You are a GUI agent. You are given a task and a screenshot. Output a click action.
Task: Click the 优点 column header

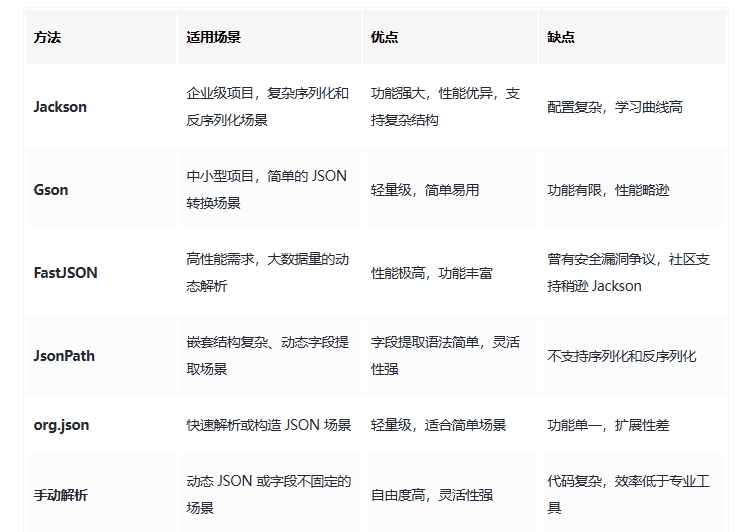point(450,37)
